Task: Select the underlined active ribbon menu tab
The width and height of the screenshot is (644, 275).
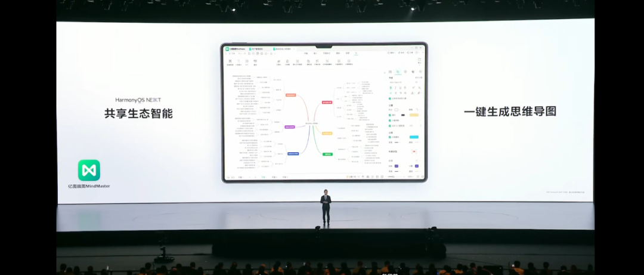Action: pyautogui.click(x=356, y=54)
